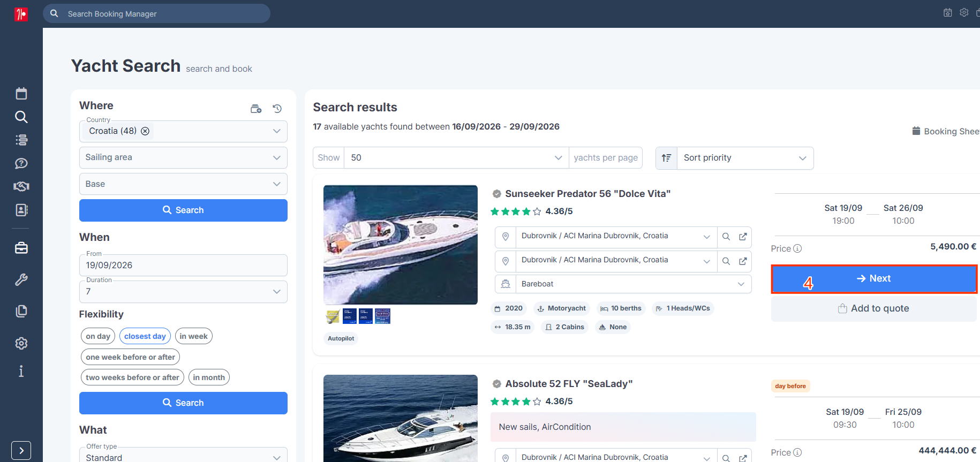The width and height of the screenshot is (980, 462).
Task: Click the search icon in Dolce Vita's first base row
Action: tap(726, 237)
